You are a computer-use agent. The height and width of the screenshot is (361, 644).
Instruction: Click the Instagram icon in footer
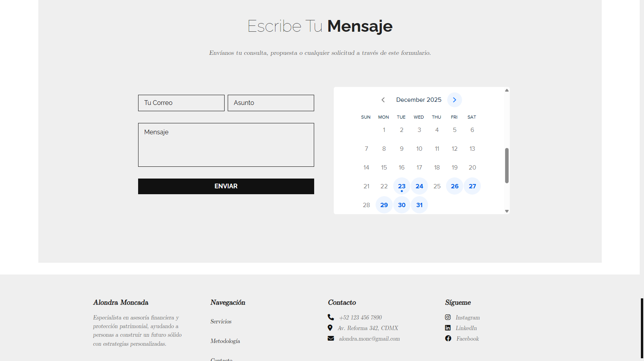pos(448,317)
